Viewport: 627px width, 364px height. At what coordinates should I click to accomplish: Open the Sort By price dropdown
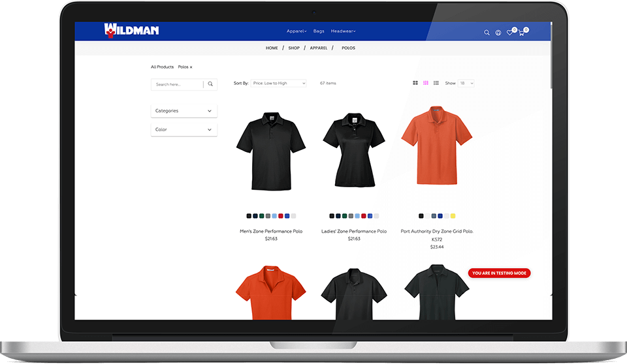pos(278,83)
